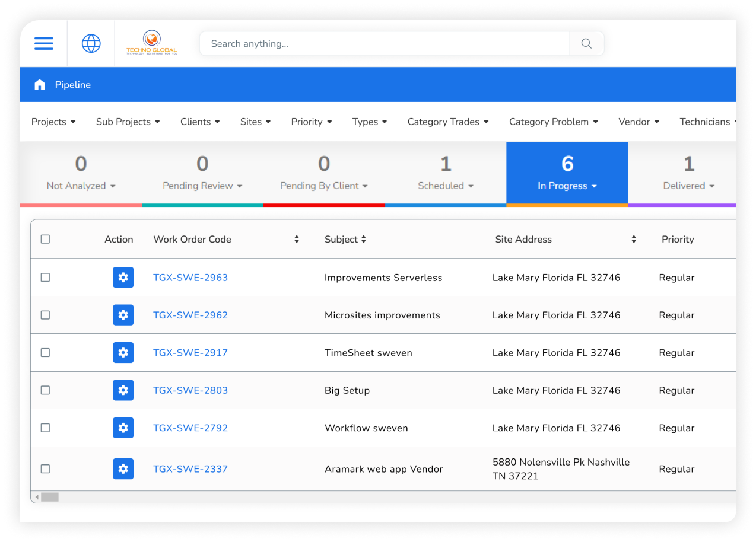756x542 pixels.
Task: Toggle the select-all header checkbox
Action: coord(45,239)
